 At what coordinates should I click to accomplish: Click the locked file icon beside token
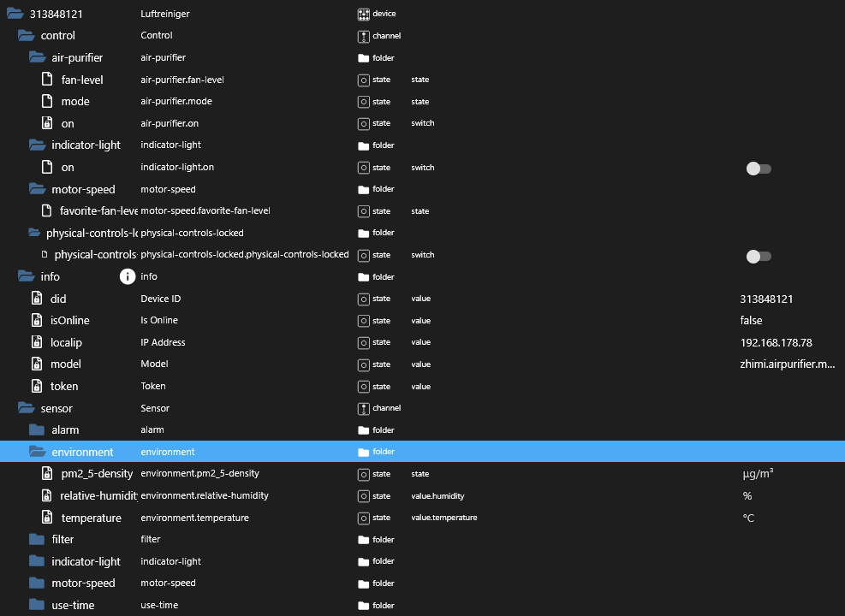(x=37, y=386)
